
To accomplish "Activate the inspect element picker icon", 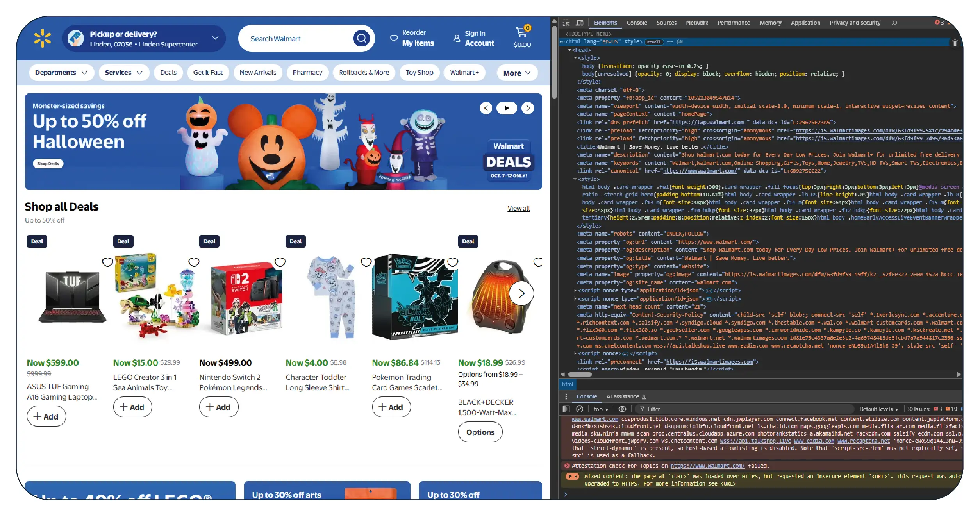I will click(566, 23).
